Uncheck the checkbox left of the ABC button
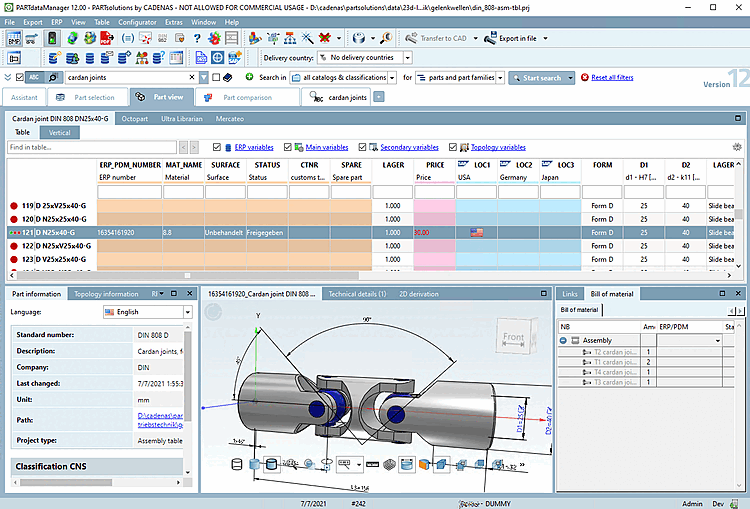The image size is (750, 509). 20,77
